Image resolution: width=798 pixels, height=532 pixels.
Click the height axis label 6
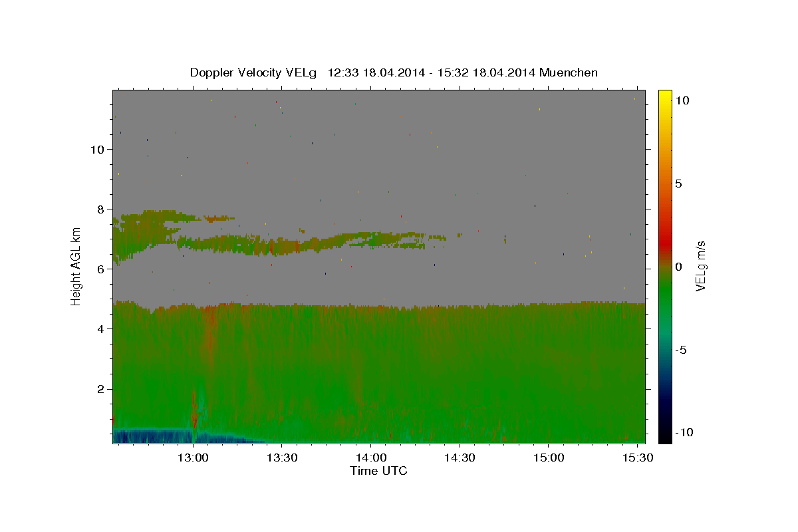pos(101,269)
